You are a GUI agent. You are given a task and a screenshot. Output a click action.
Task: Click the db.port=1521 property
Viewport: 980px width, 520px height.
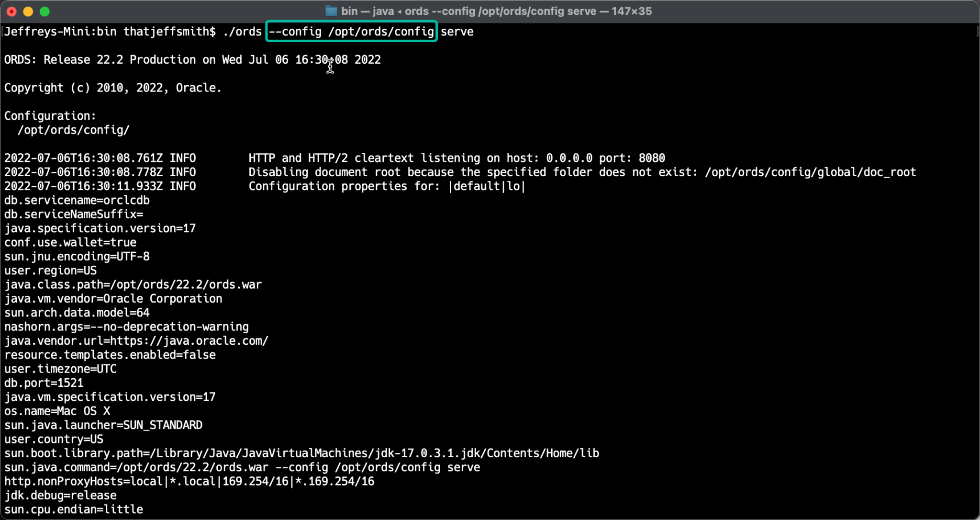tap(44, 383)
